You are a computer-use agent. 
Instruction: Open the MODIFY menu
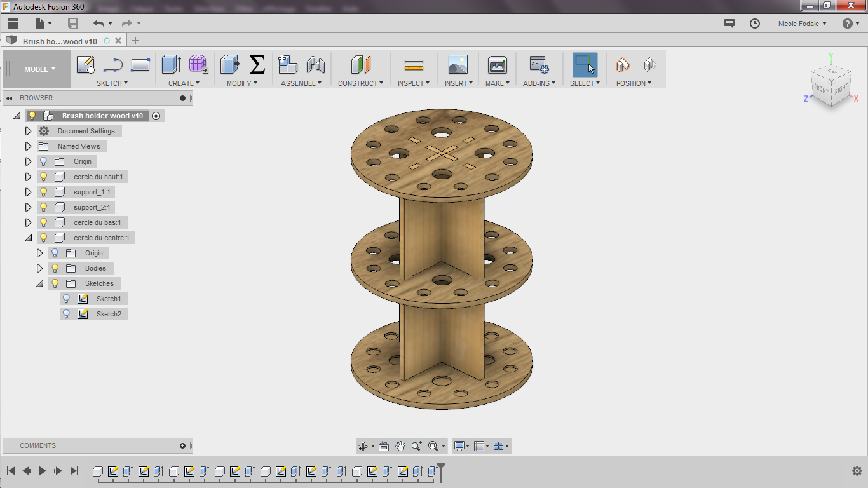[241, 83]
